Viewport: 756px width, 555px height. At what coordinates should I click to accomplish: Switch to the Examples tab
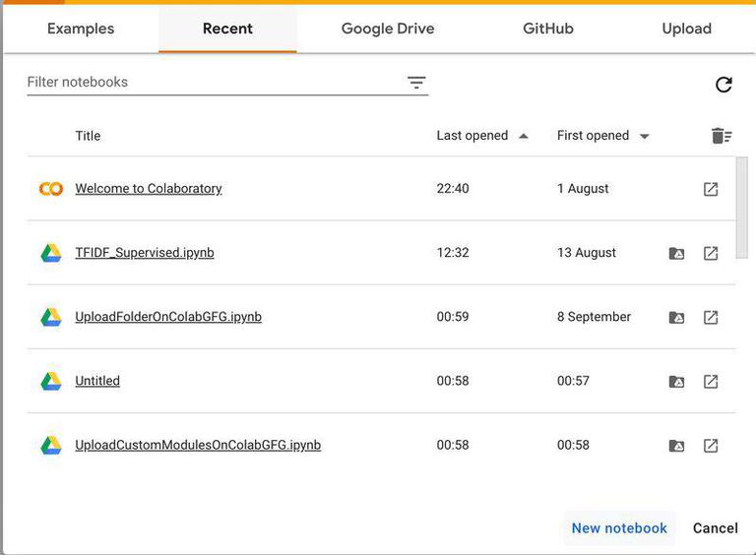pos(81,29)
